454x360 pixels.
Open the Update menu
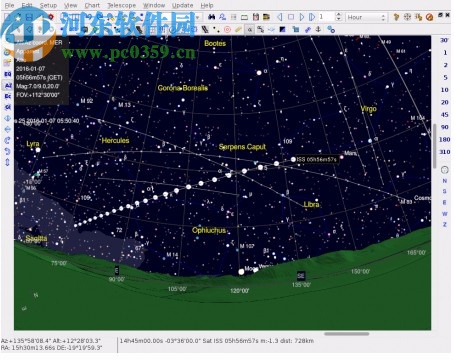click(x=182, y=5)
